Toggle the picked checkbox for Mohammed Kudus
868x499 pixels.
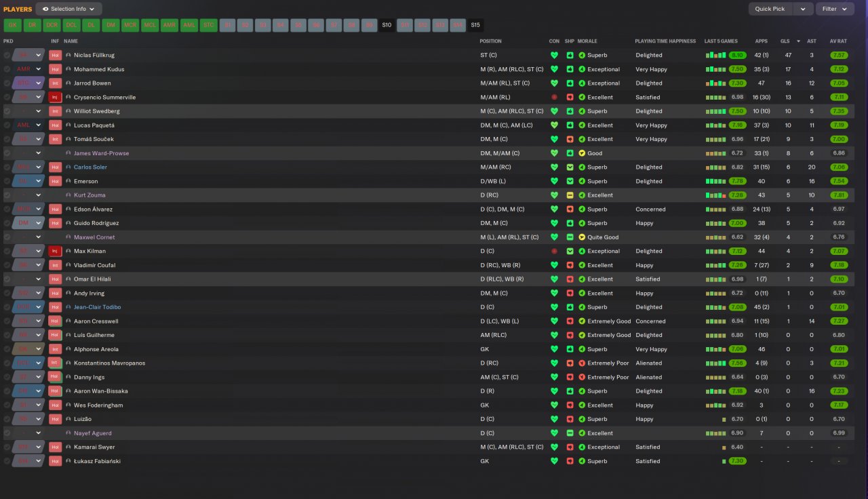click(7, 69)
